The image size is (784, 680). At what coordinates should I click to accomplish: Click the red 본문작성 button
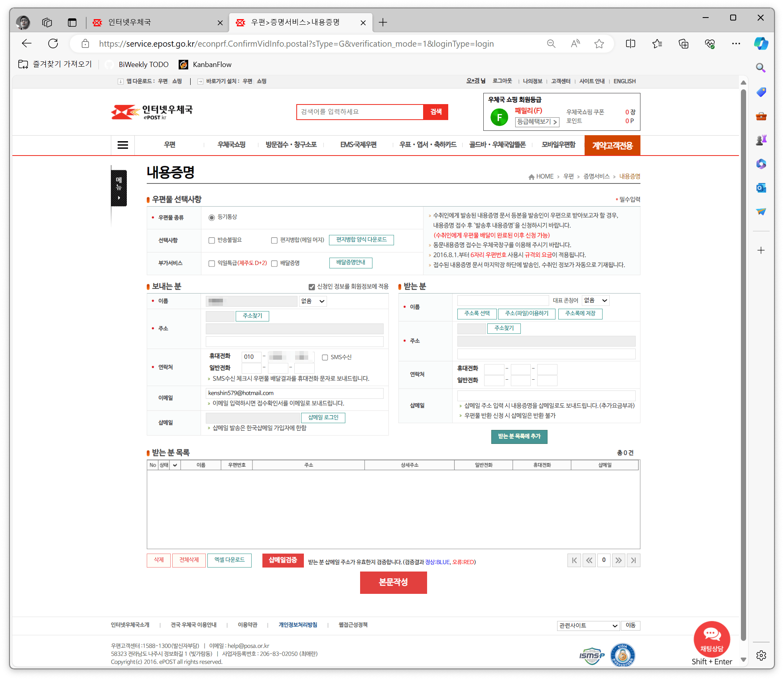[x=393, y=582]
